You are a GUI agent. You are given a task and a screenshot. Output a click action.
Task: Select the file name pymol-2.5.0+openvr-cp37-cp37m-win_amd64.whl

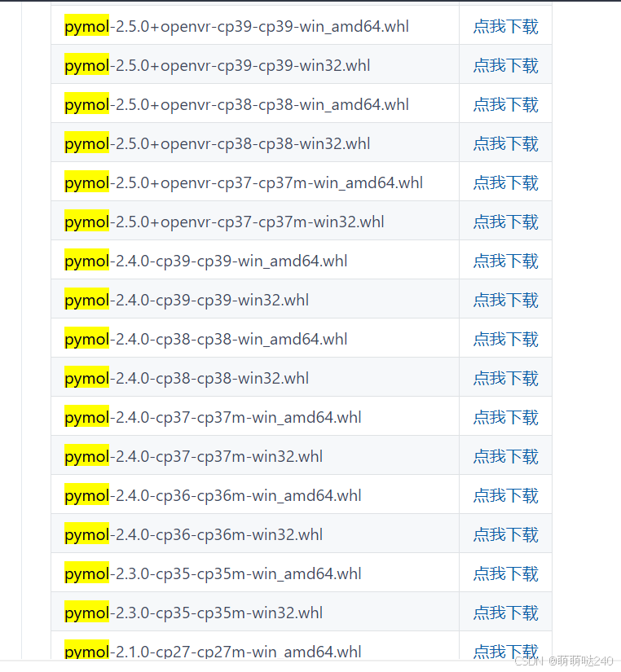pyautogui.click(x=244, y=183)
